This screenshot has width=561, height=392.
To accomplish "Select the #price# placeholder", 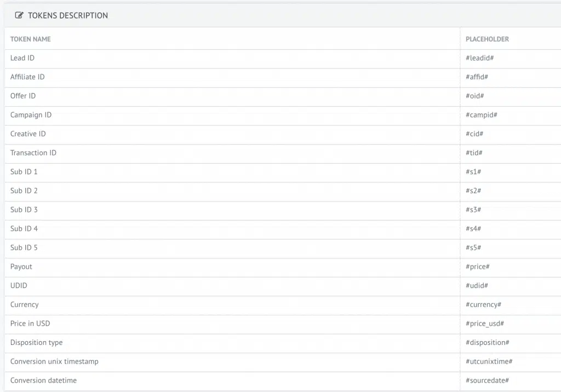I will coord(477,267).
